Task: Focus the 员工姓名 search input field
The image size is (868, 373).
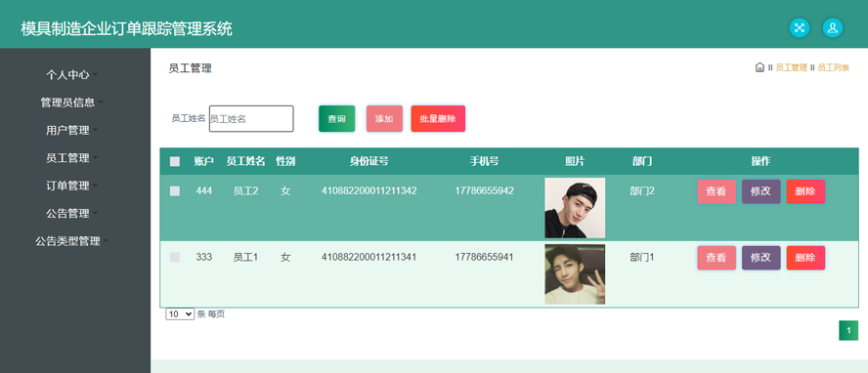Action: coord(251,119)
